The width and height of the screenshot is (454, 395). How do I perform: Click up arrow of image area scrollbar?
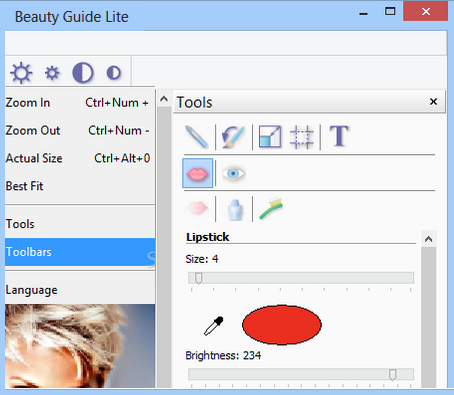click(164, 99)
